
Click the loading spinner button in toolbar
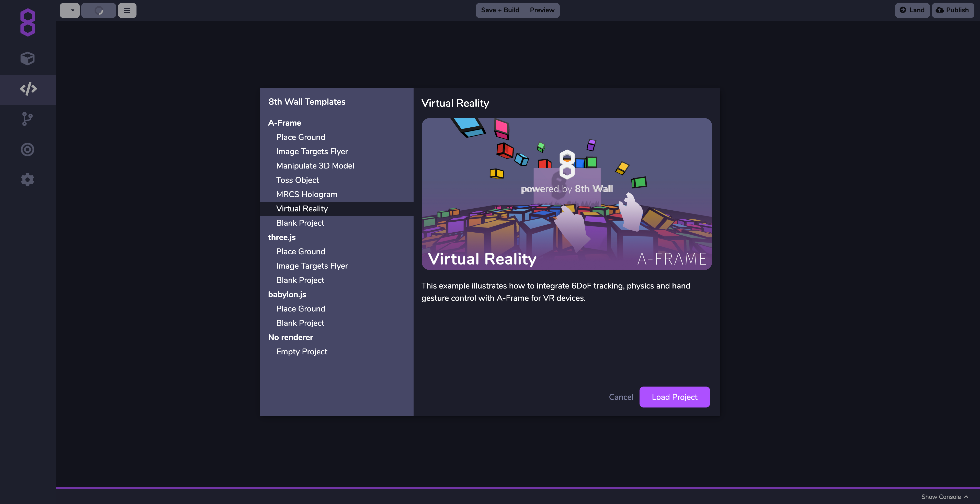coord(98,10)
